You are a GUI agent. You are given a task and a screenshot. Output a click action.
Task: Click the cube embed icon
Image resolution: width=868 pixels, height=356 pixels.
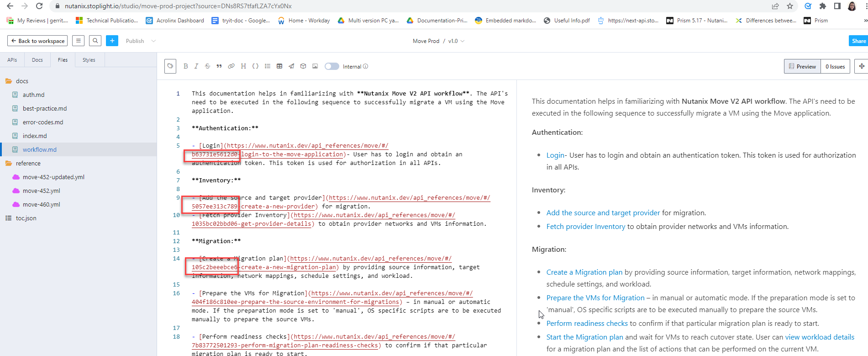pyautogui.click(x=303, y=66)
